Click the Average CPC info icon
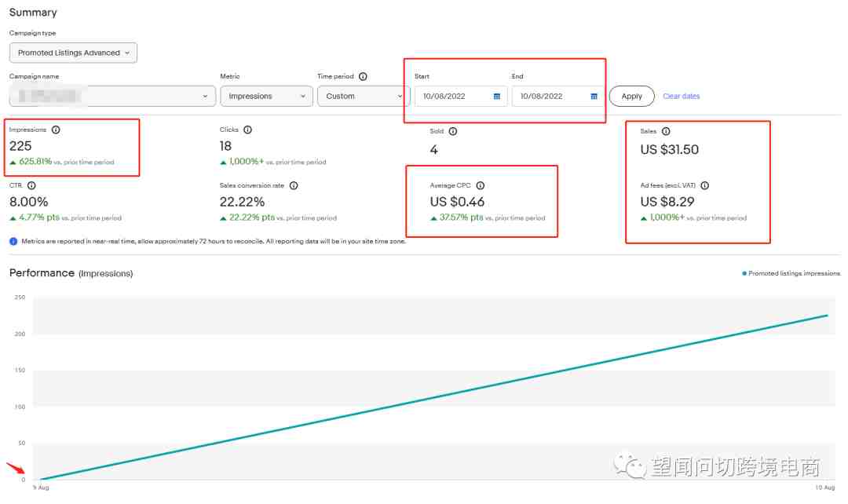The height and width of the screenshot is (504, 848). click(x=481, y=185)
